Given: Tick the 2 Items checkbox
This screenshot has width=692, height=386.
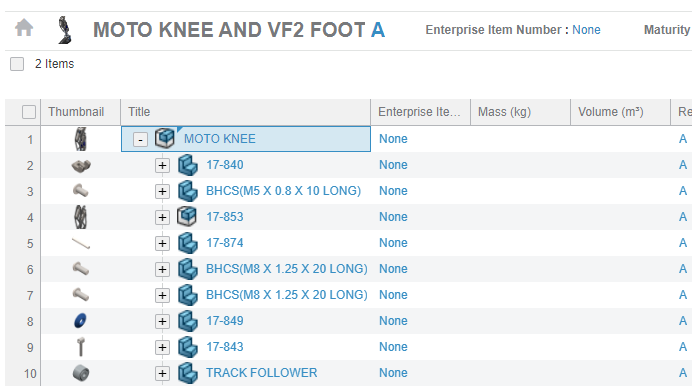Looking at the screenshot, I should tap(17, 64).
